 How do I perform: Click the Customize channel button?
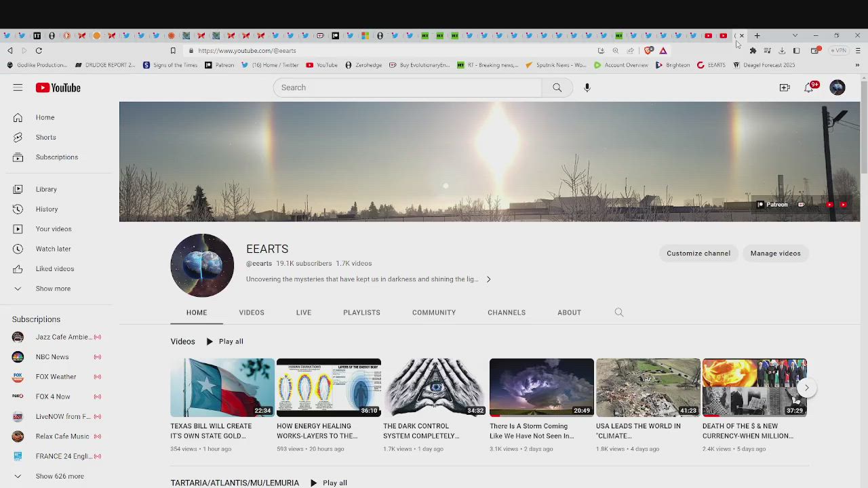pyautogui.click(x=698, y=253)
